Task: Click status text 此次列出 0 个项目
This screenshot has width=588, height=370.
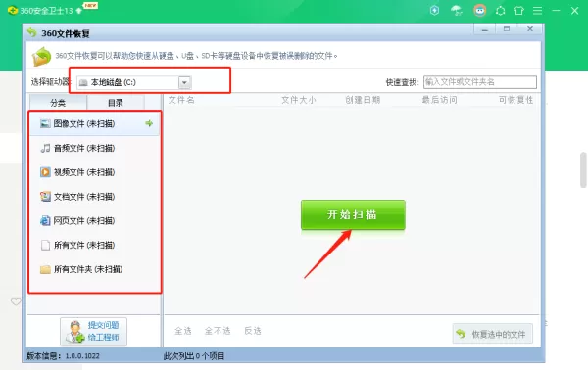Action: [194, 355]
